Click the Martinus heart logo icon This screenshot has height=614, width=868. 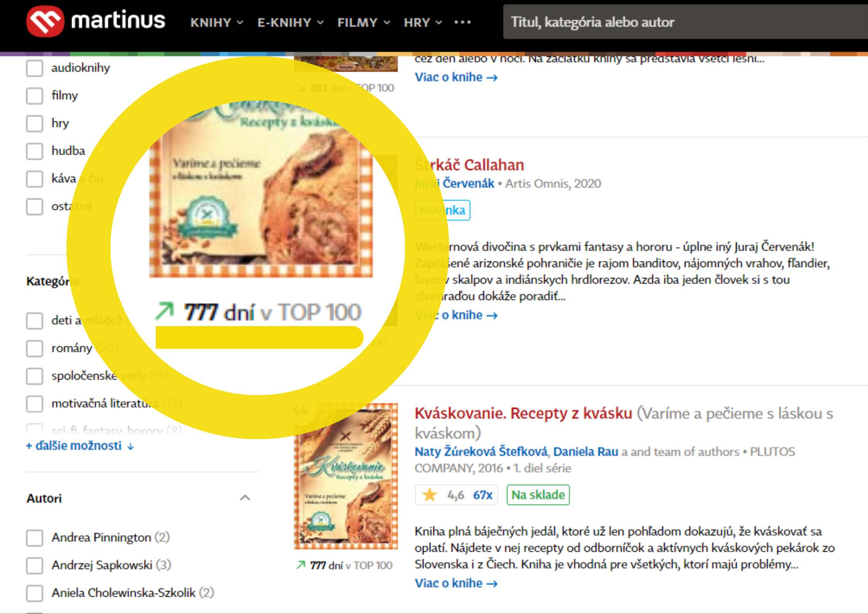tap(45, 22)
